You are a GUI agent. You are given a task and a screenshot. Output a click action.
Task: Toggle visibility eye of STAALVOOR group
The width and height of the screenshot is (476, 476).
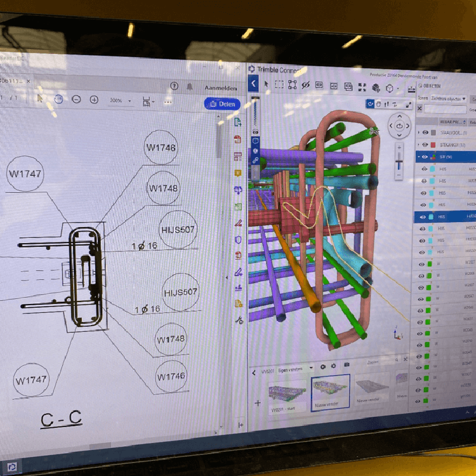[x=425, y=133]
